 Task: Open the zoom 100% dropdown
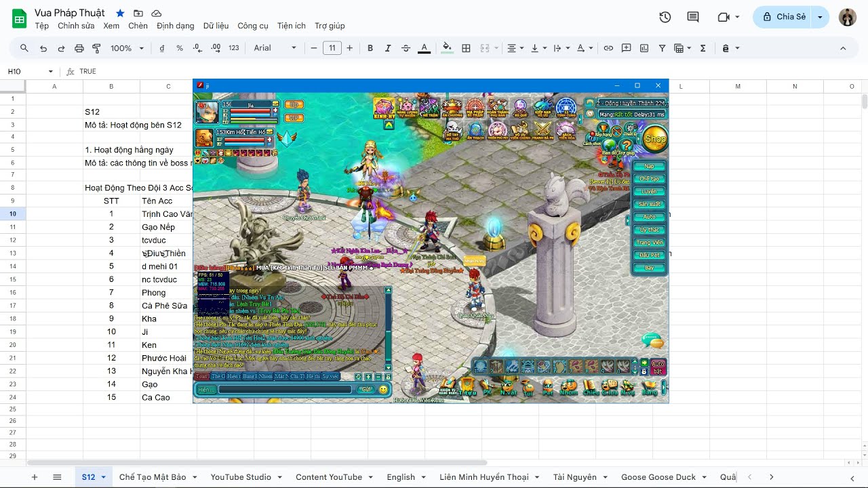click(x=127, y=48)
